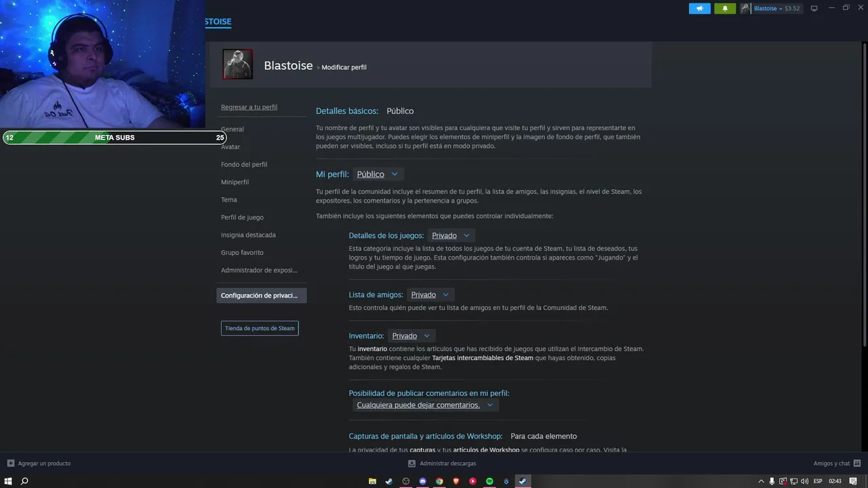Screen dimensions: 868x488
Task: Open Windows taskbar search
Action: (x=24, y=481)
